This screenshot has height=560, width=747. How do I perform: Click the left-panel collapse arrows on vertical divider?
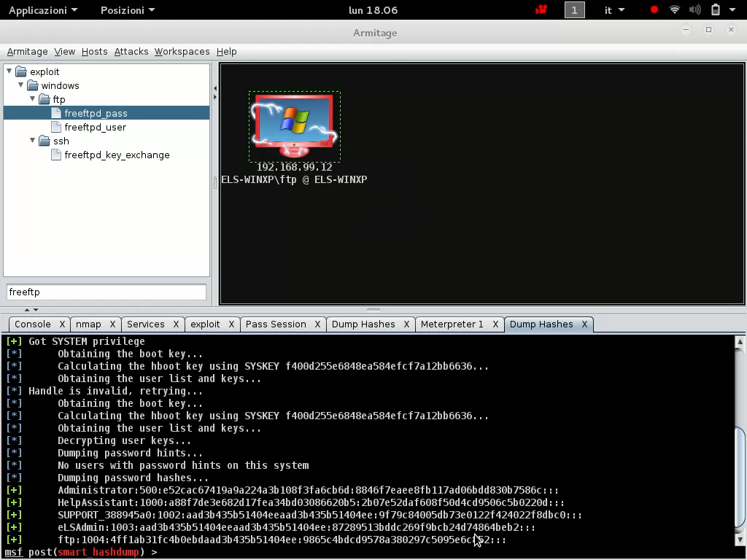(x=215, y=93)
